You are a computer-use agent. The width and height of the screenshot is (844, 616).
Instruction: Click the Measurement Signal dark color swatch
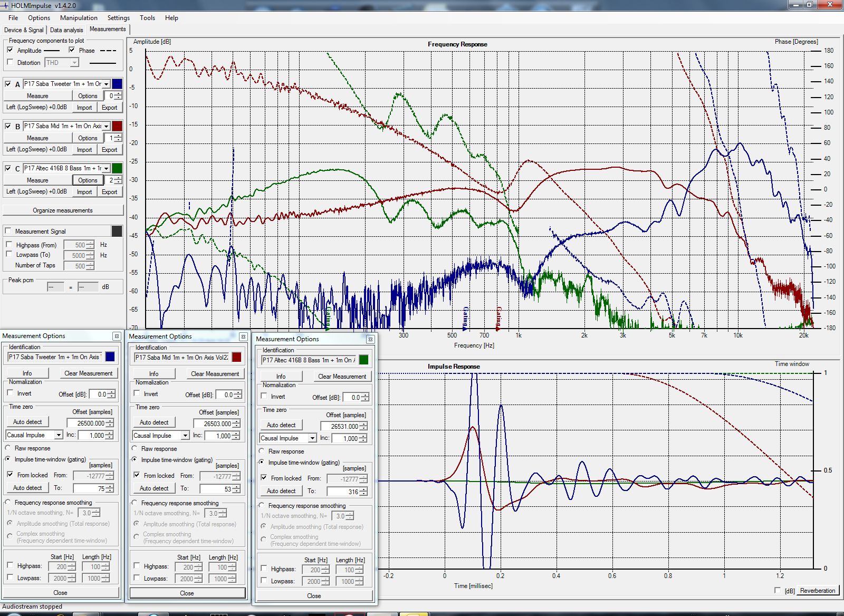pyautogui.click(x=117, y=231)
